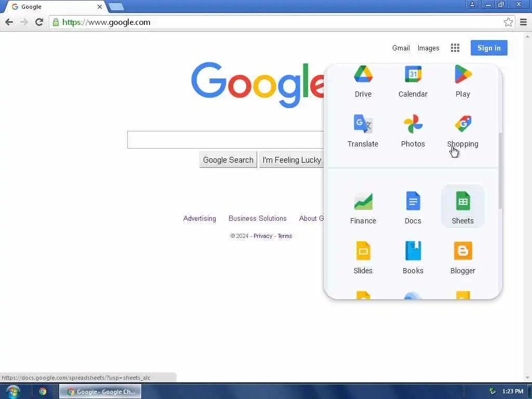Open the About Google link
The width and height of the screenshot is (532, 399).
(x=312, y=219)
